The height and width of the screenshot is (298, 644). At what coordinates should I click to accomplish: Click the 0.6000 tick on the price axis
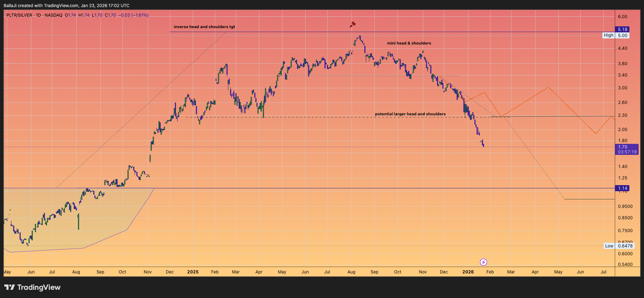(x=625, y=254)
